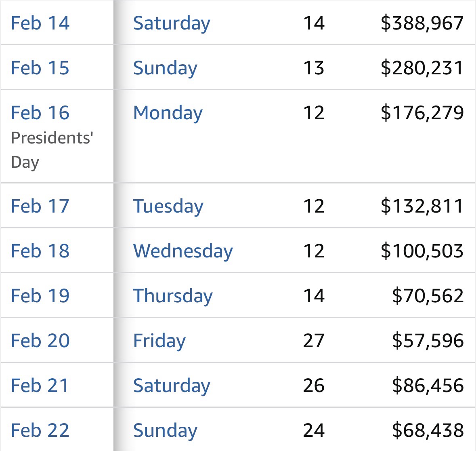Viewport: 476px width, 451px height.
Task: Click Saturday link in Feb 14 row
Action: (172, 23)
